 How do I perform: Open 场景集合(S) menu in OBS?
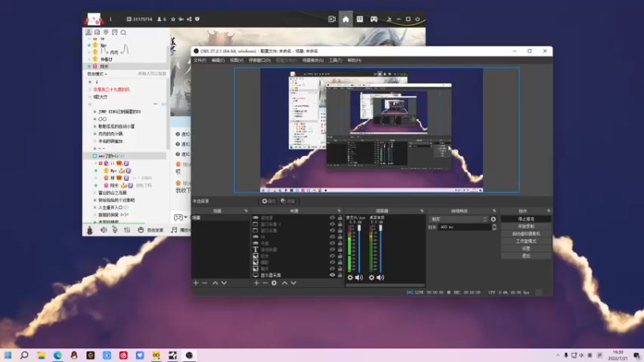click(x=313, y=60)
